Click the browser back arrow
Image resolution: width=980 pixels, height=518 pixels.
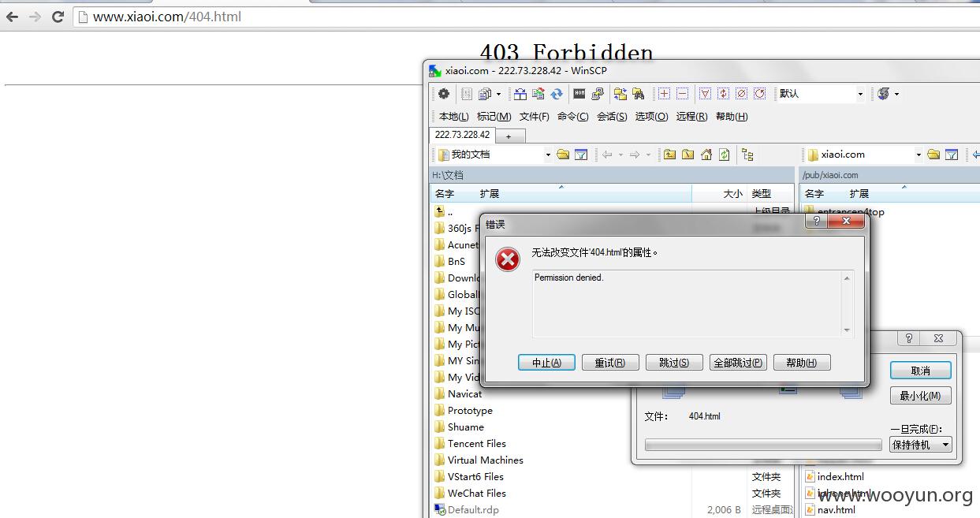12,17
